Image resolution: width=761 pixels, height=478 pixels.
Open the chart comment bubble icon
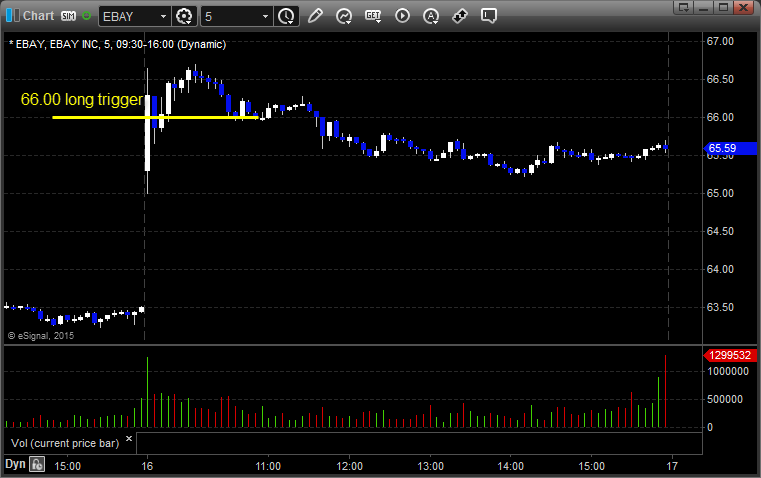[x=489, y=16]
